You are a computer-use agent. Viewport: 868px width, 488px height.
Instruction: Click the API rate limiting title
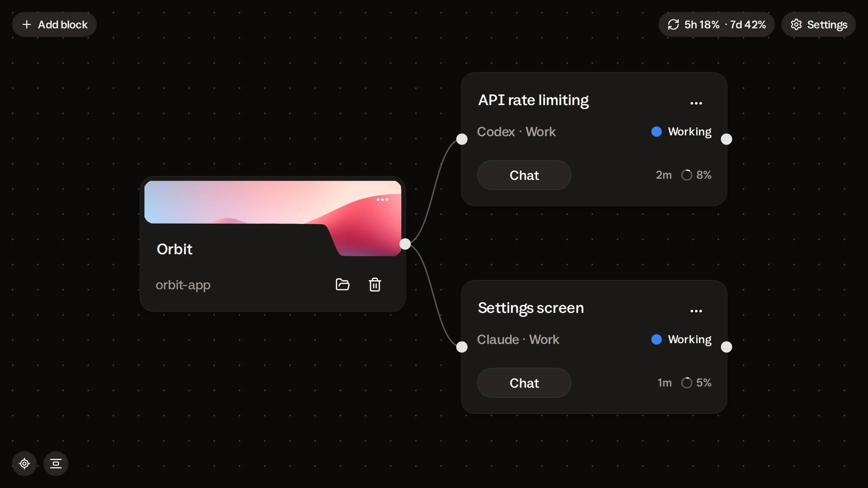click(533, 100)
